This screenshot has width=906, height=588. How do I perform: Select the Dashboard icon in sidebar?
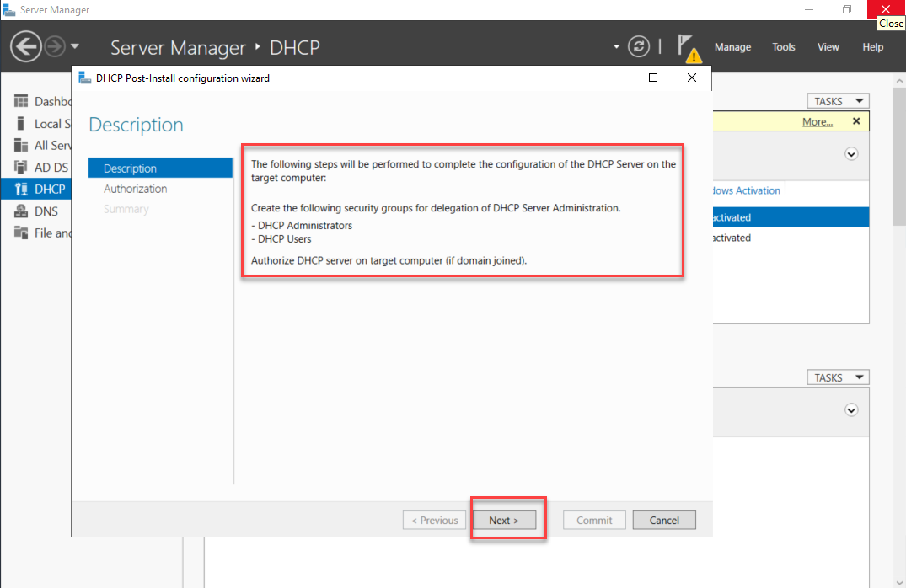point(21,101)
